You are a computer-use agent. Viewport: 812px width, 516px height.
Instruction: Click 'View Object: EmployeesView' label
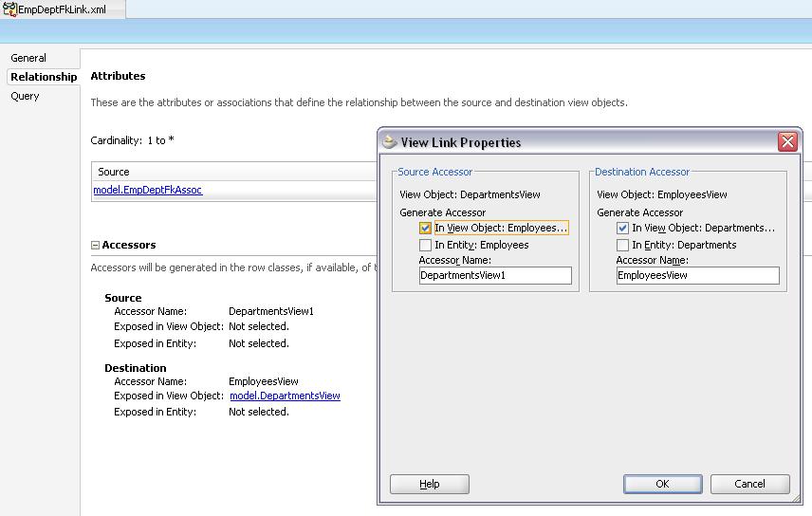click(662, 194)
